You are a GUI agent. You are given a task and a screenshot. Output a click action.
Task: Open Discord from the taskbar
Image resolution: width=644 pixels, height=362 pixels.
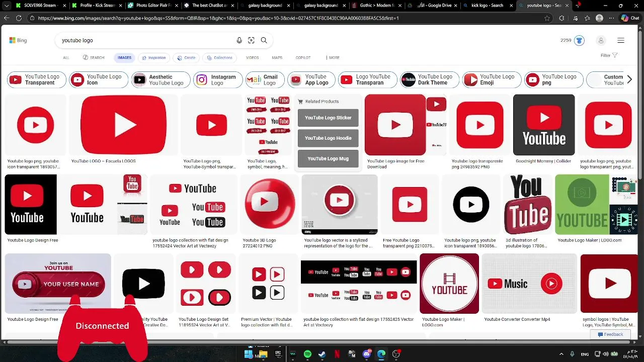coord(367,354)
